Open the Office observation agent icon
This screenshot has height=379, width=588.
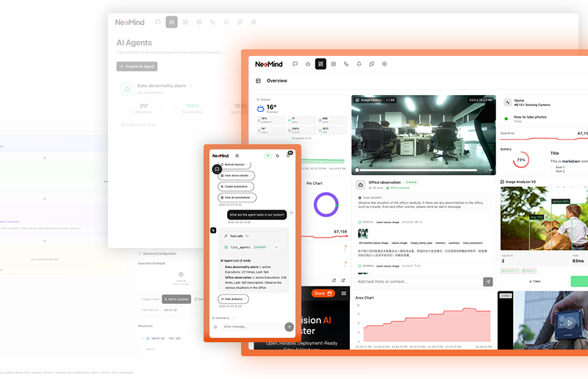[x=360, y=185]
